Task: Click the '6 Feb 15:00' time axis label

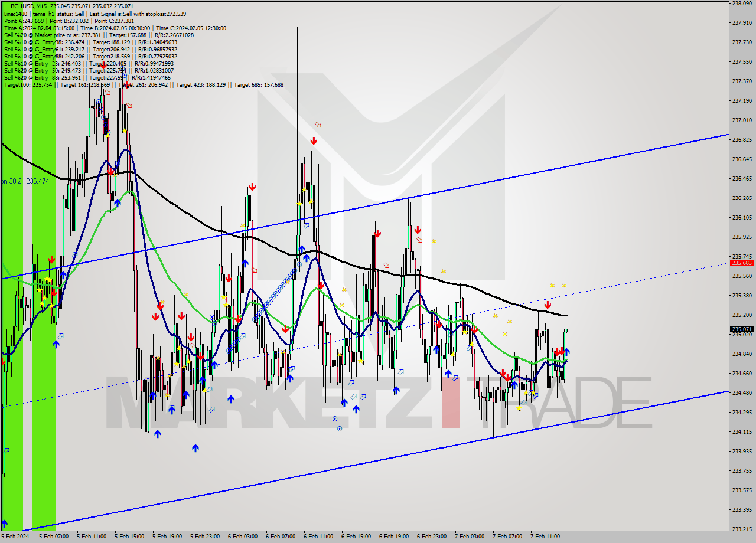Action: (x=356, y=537)
